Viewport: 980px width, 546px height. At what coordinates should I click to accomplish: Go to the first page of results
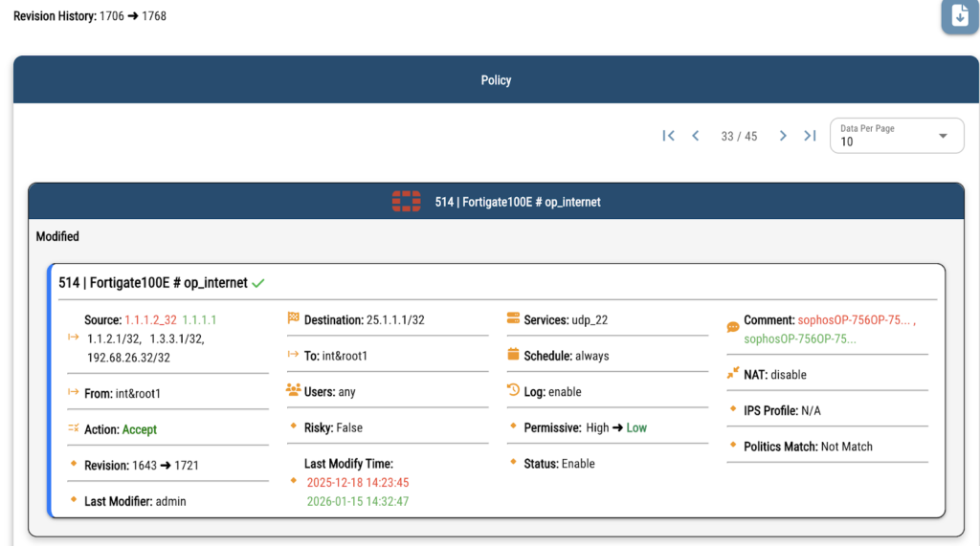point(669,136)
